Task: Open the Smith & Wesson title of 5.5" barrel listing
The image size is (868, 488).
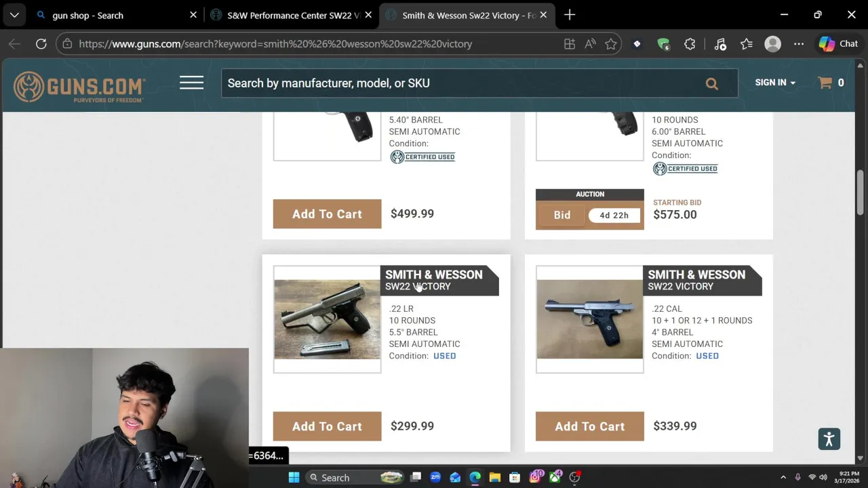Action: point(434,274)
